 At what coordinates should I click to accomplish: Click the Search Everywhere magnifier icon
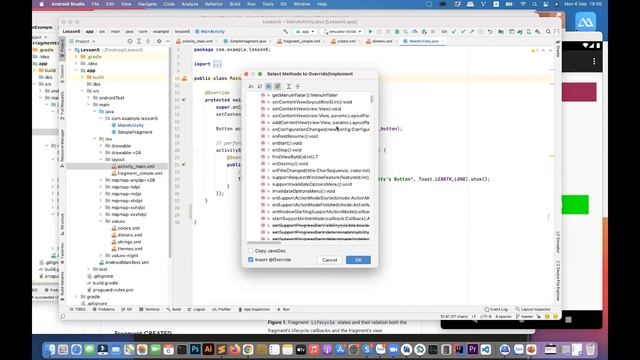[x=548, y=31]
